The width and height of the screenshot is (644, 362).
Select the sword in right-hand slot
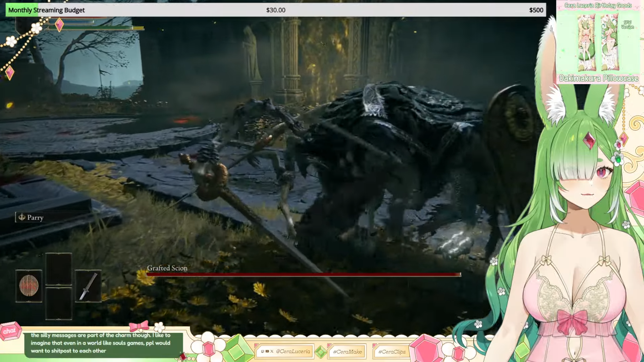(88, 286)
